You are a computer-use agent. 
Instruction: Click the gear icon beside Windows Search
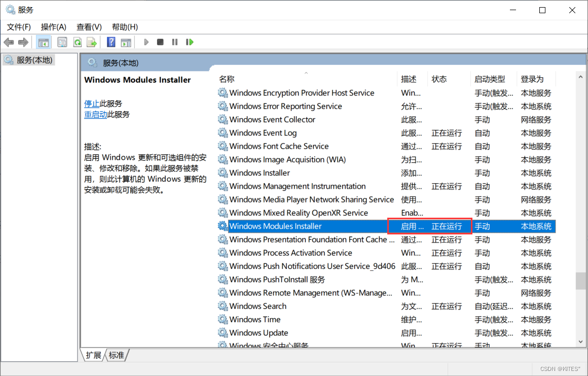[x=223, y=306]
